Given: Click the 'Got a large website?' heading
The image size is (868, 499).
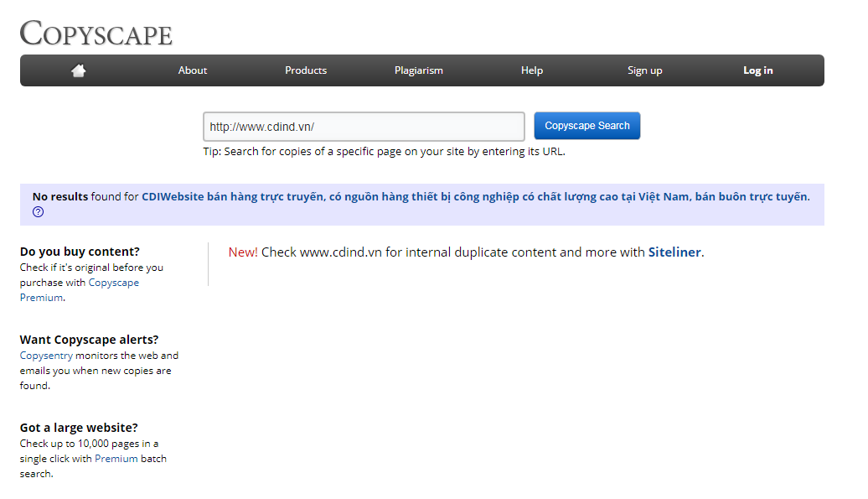Looking at the screenshot, I should pyautogui.click(x=79, y=428).
